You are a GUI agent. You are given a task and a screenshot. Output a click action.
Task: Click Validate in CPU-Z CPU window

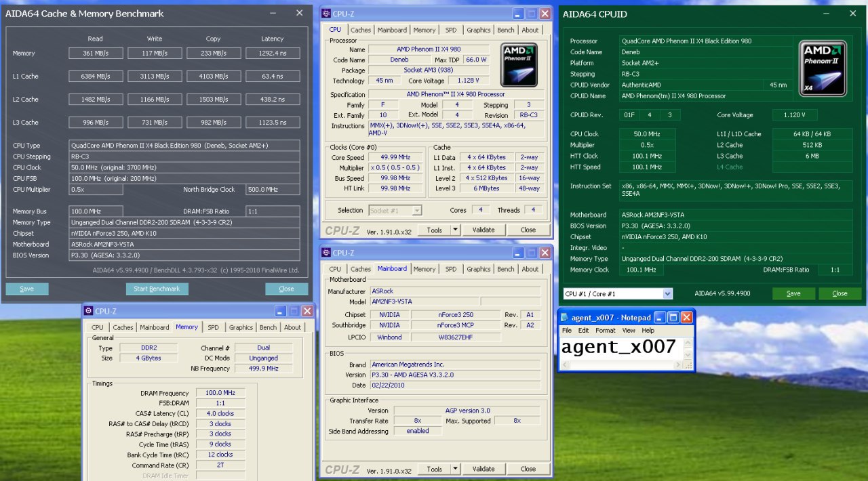(x=484, y=230)
